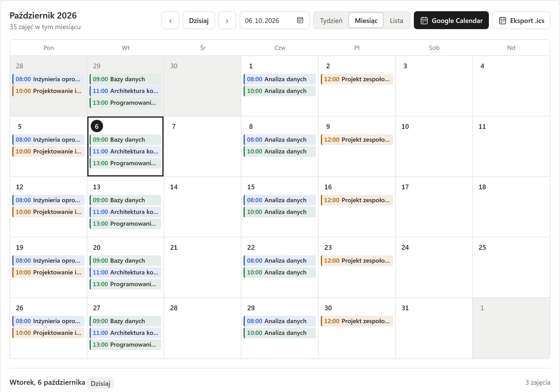The image size is (560, 392).
Task: Switch to Miesiąc view
Action: pos(366,20)
